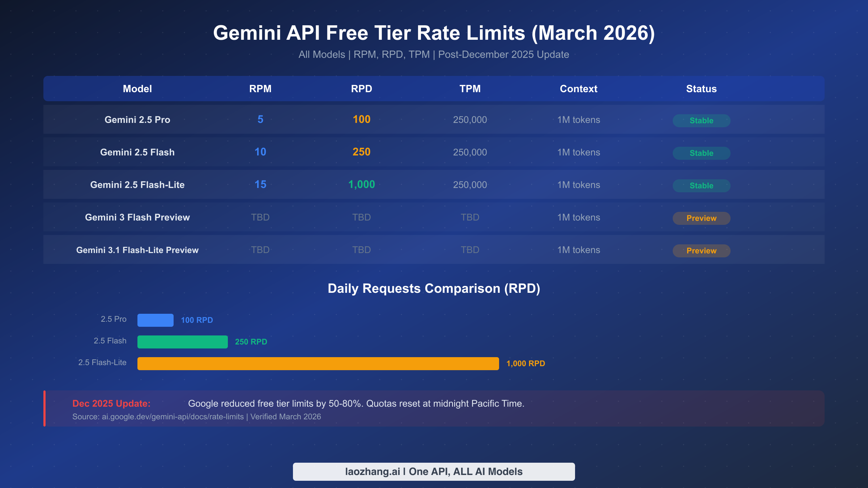Click the Preview badge for Gemini 3 Flash Preview

(701, 218)
